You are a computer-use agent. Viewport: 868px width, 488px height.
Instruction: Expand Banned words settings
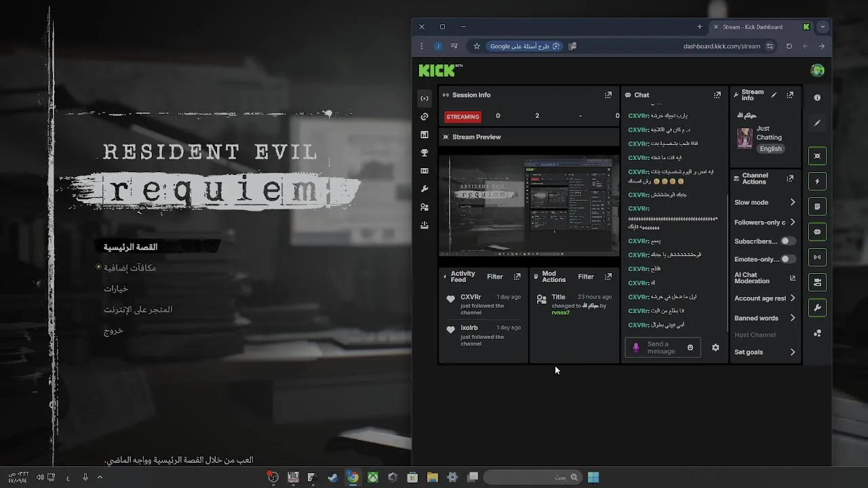point(792,318)
